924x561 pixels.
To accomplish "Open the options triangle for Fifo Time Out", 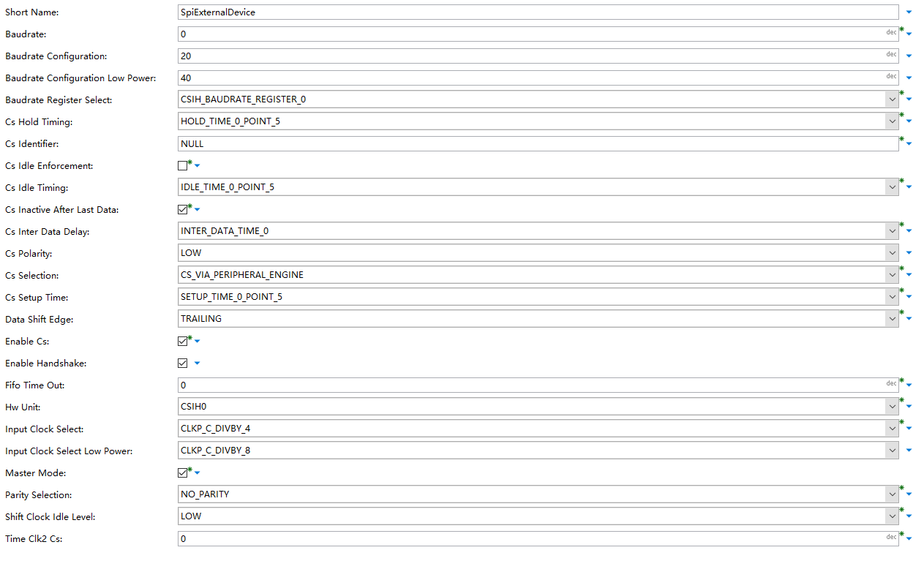I will 907,384.
